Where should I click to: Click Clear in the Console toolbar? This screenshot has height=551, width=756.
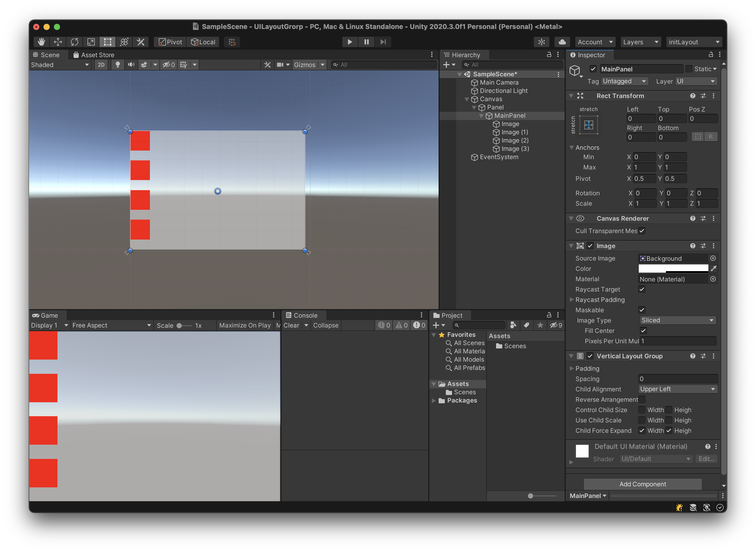click(x=291, y=325)
